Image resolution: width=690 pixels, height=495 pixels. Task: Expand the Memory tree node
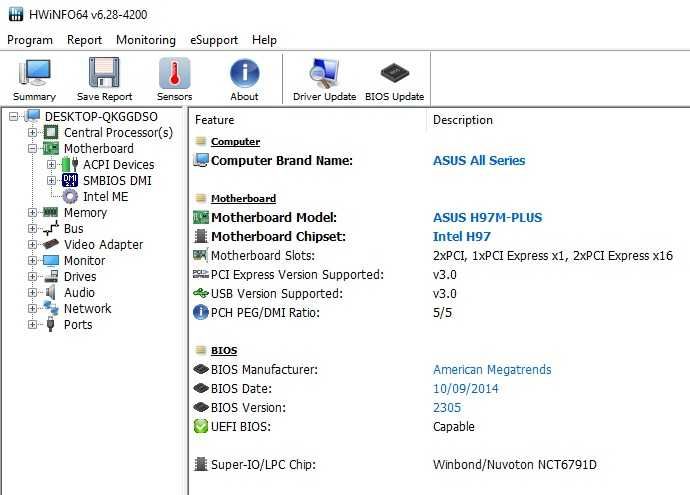(x=32, y=213)
